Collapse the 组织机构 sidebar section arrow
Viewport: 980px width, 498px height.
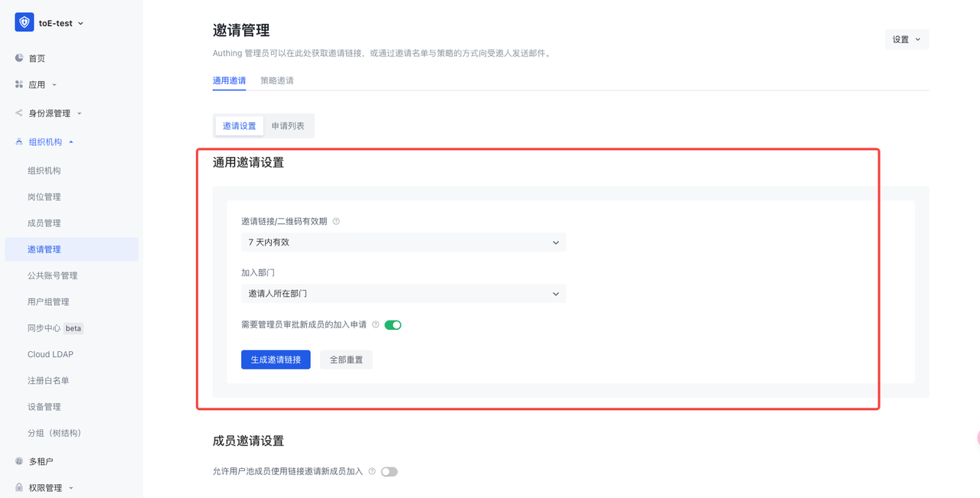71,142
